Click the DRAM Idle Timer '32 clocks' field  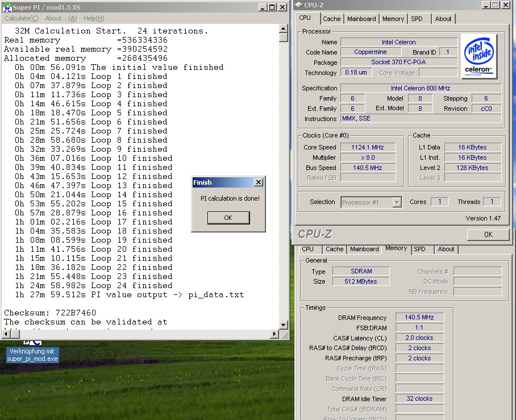(x=419, y=398)
